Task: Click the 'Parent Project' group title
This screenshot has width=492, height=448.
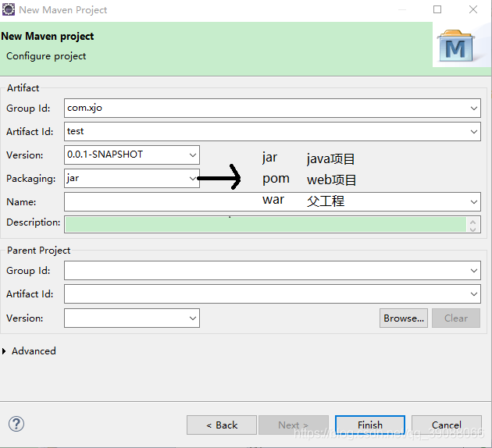Action: tap(38, 251)
